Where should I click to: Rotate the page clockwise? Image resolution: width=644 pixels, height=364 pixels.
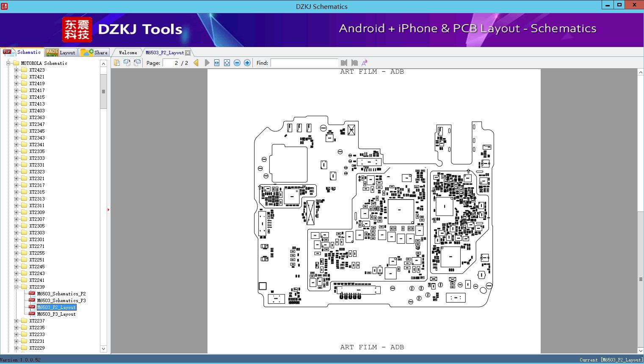coord(137,63)
